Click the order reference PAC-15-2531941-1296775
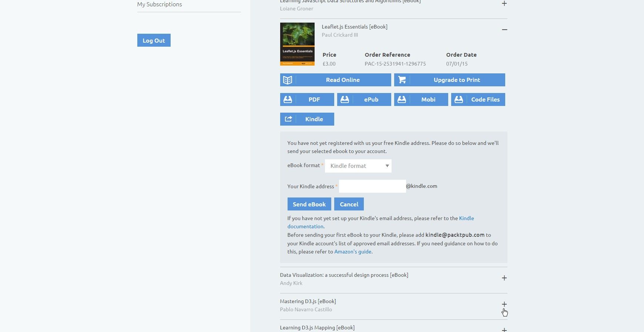This screenshot has height=332, width=644. 395,64
